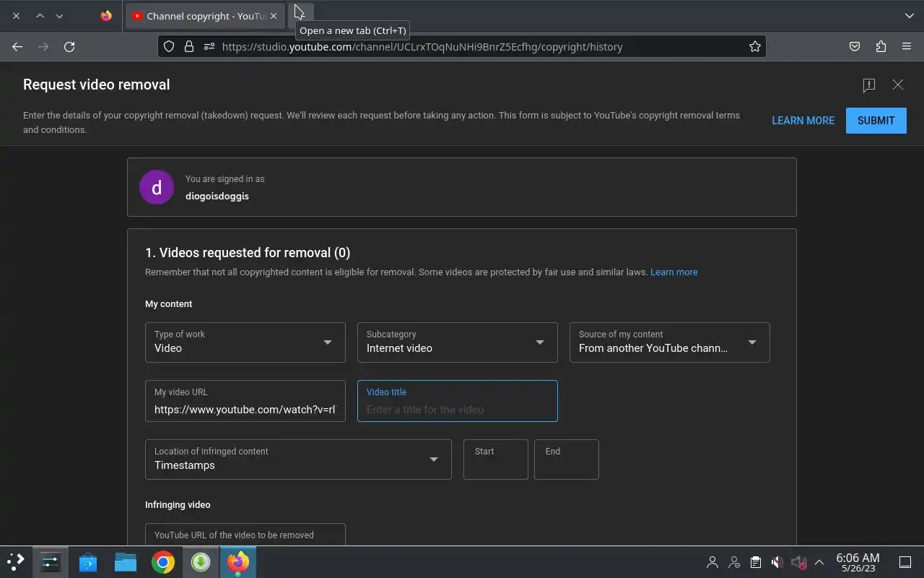Click the Video title input field

pyautogui.click(x=458, y=401)
